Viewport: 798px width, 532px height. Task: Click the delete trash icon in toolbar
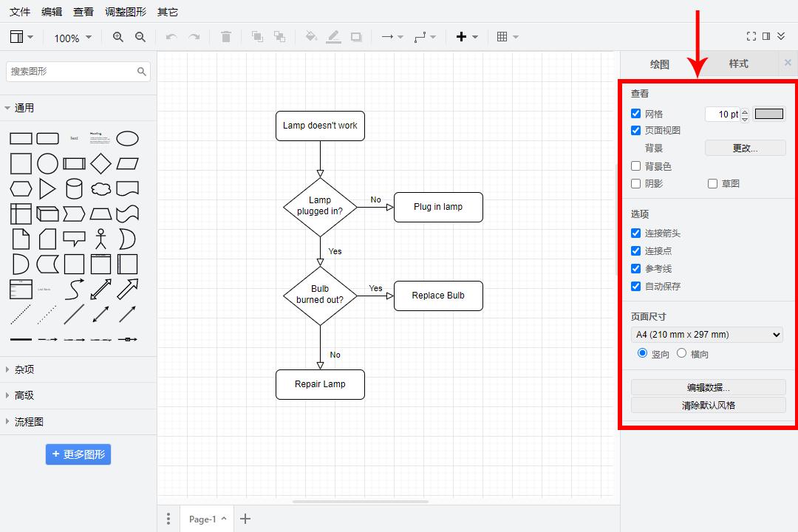(226, 37)
